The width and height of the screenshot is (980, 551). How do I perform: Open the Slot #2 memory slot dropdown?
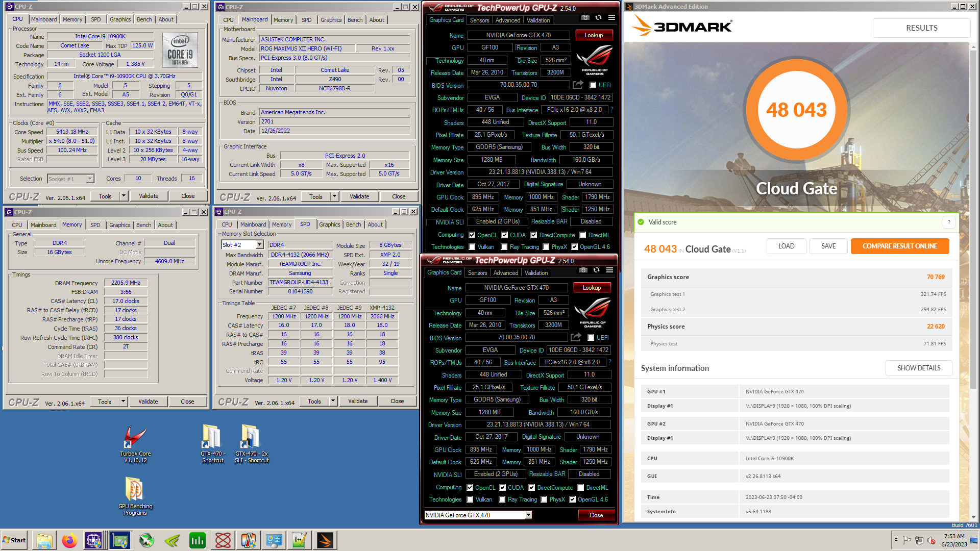click(x=260, y=245)
